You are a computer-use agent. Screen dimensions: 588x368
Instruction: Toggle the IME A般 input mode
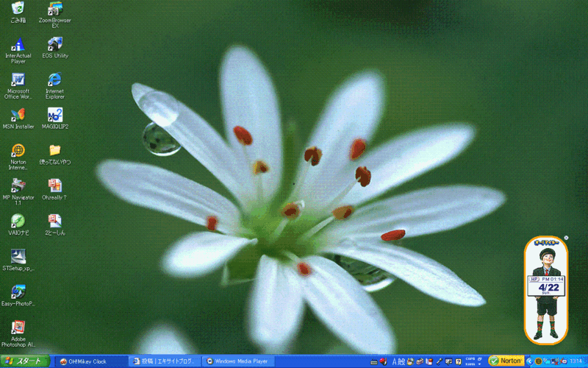(398, 361)
